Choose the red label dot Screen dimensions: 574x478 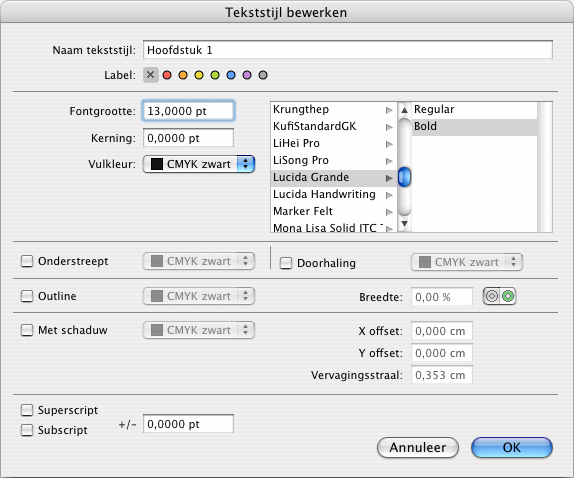click(167, 75)
